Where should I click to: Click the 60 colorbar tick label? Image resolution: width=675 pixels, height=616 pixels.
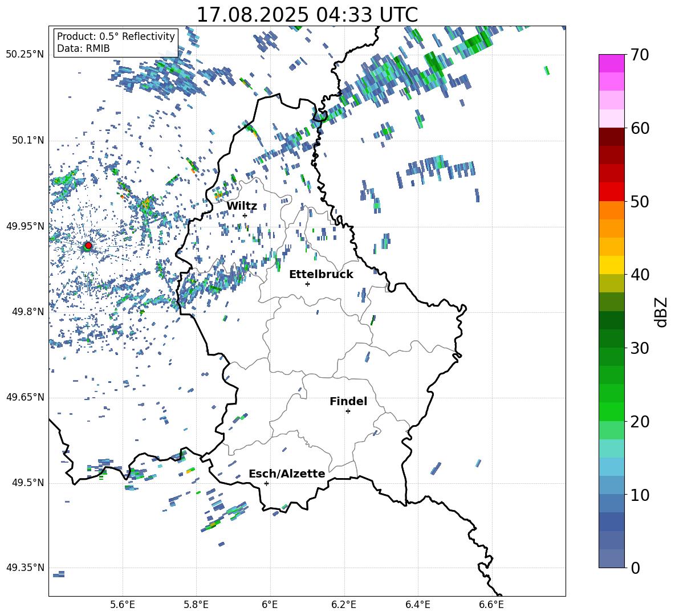[x=640, y=128]
